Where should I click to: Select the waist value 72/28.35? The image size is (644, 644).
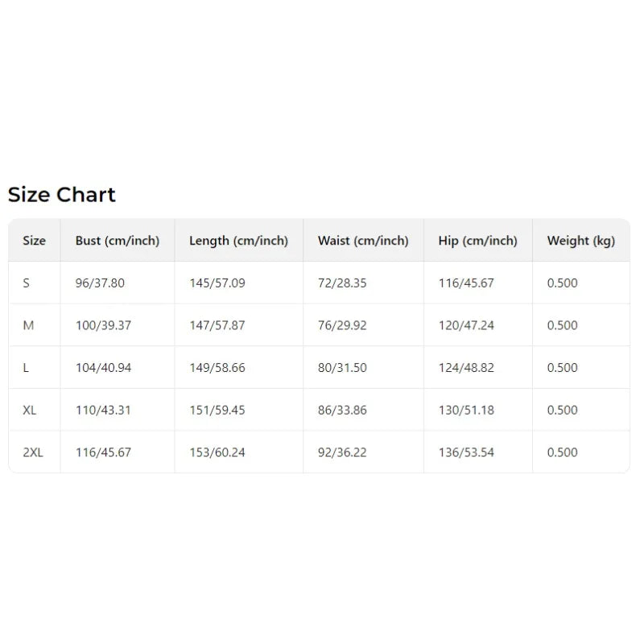[x=342, y=283]
